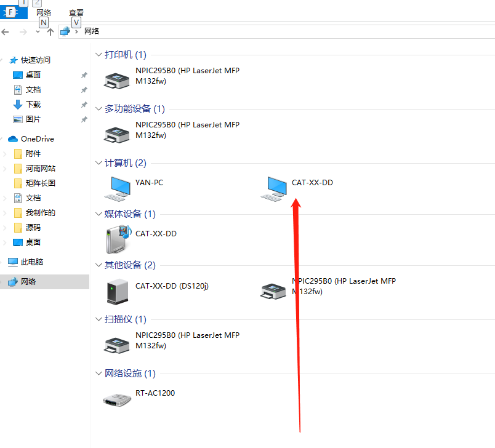The height and width of the screenshot is (448, 495).
Task: Open 图片 in quick access
Action: 33,119
